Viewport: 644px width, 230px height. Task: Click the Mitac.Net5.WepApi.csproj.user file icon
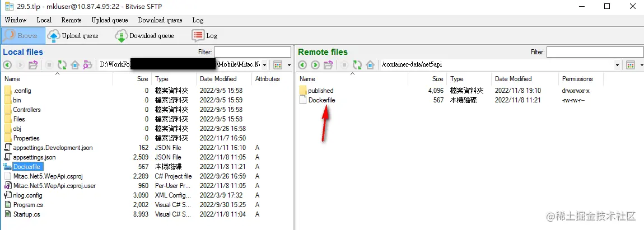(x=8, y=186)
